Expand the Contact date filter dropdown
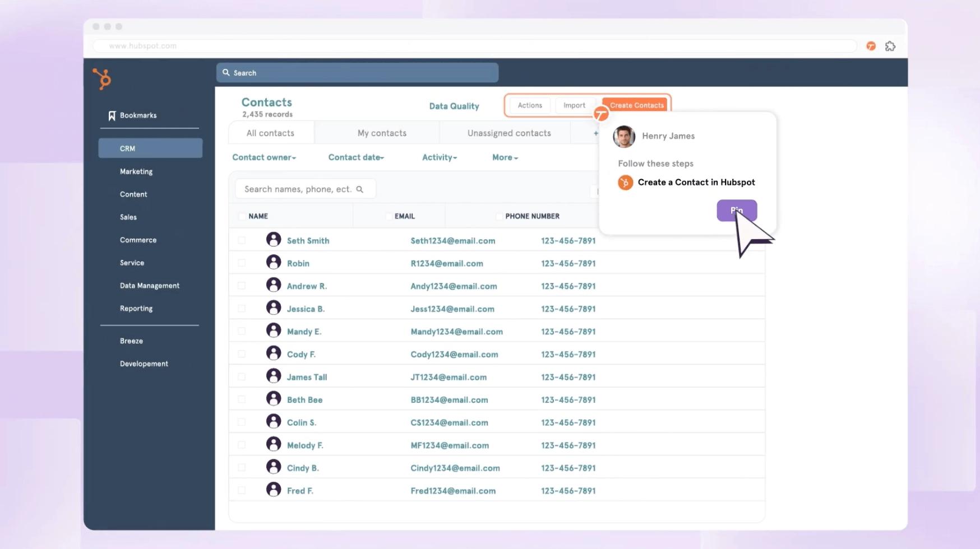The image size is (980, 549). [x=356, y=157]
